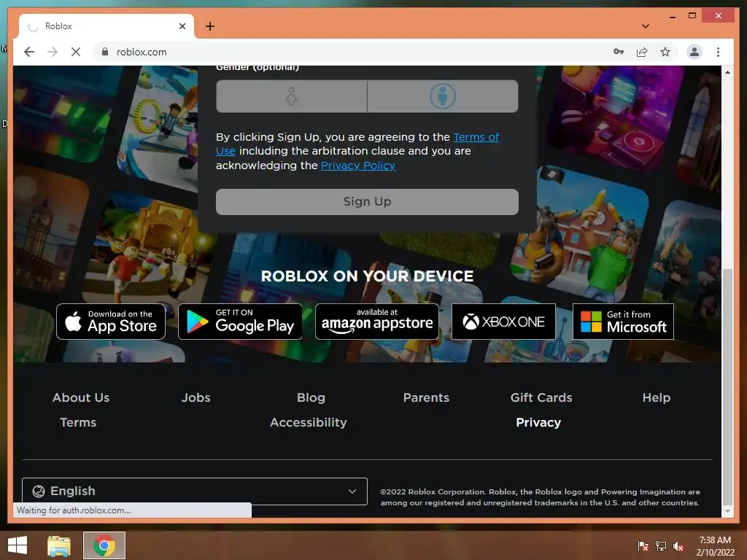
Task: Click the Chrome taskbar icon
Action: pyautogui.click(x=104, y=545)
